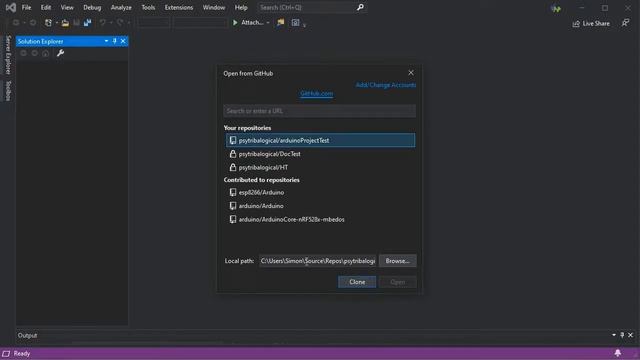Select psytribalogical/DocTest repository

point(320,154)
